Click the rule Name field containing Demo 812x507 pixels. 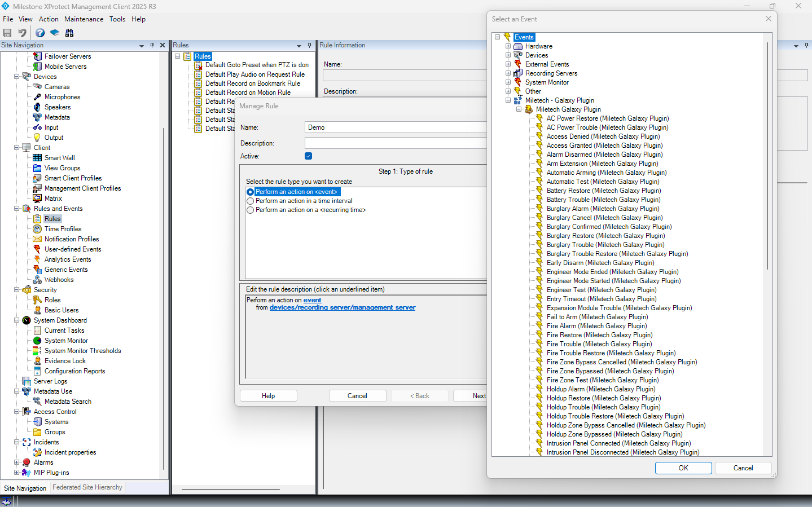[396, 127]
